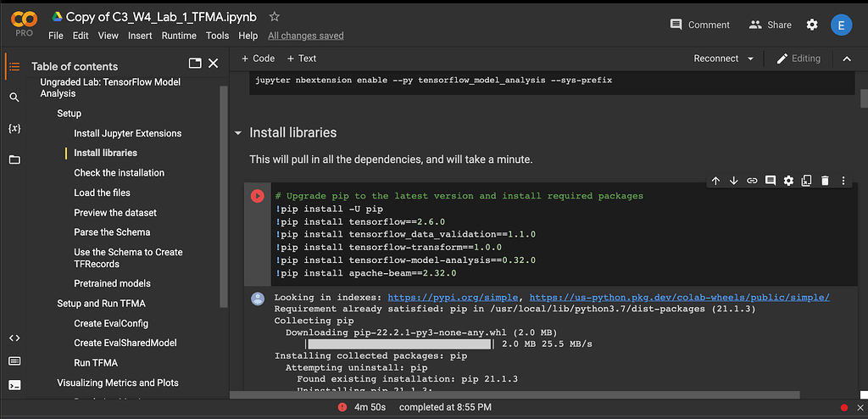Open the Runtime menu

coord(179,36)
